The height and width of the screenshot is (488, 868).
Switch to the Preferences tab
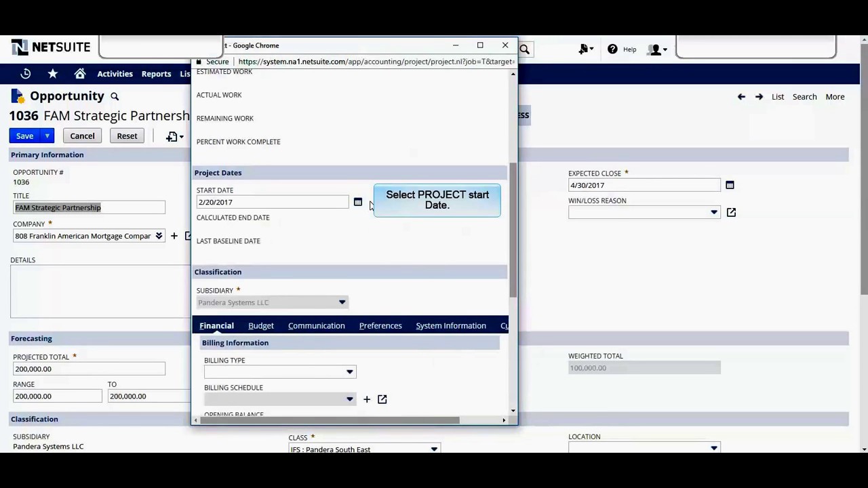pos(380,326)
